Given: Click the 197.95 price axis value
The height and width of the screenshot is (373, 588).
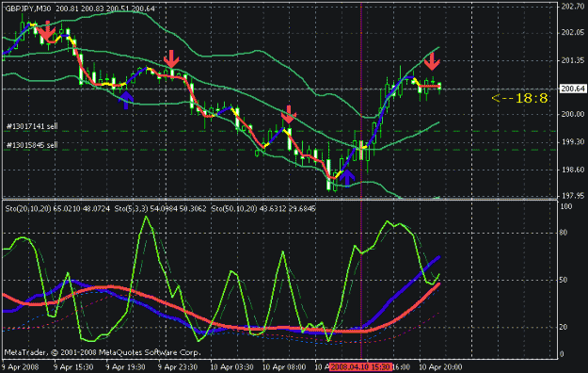Looking at the screenshot, I should (x=573, y=196).
